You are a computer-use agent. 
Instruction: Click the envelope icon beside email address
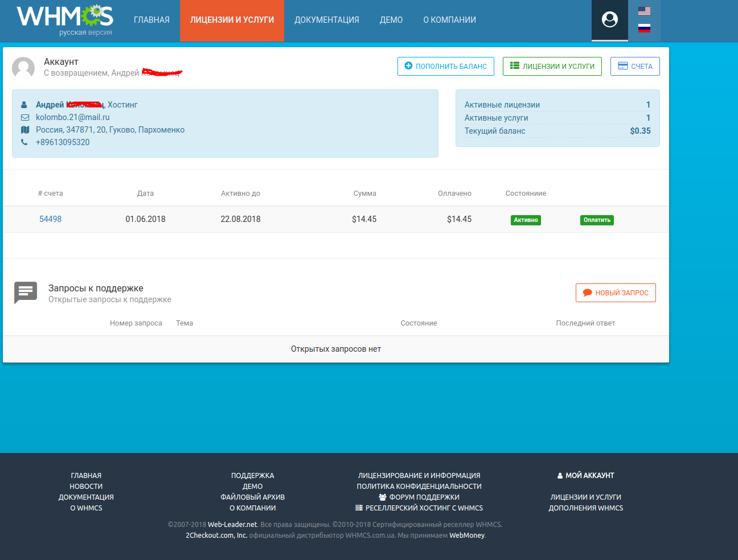click(x=24, y=117)
